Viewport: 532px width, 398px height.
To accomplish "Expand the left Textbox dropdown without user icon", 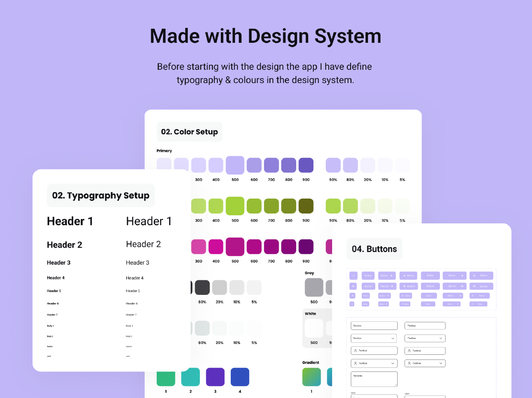I will coord(393,338).
